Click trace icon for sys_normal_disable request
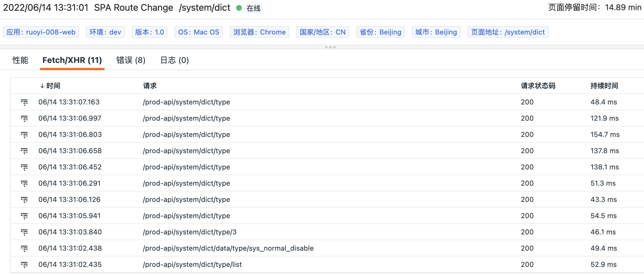Screen dimensions: 644x275 (x=24, y=249)
